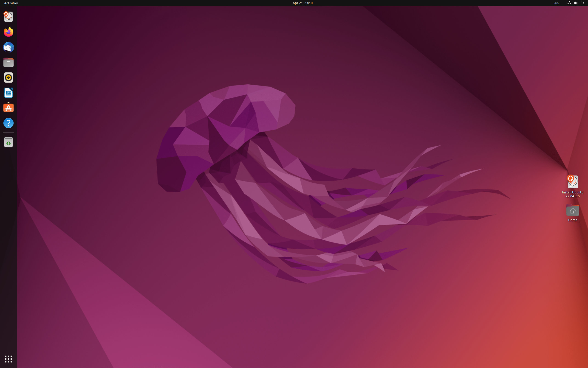
Task: Open the Files manager in the dock
Action: click(8, 62)
